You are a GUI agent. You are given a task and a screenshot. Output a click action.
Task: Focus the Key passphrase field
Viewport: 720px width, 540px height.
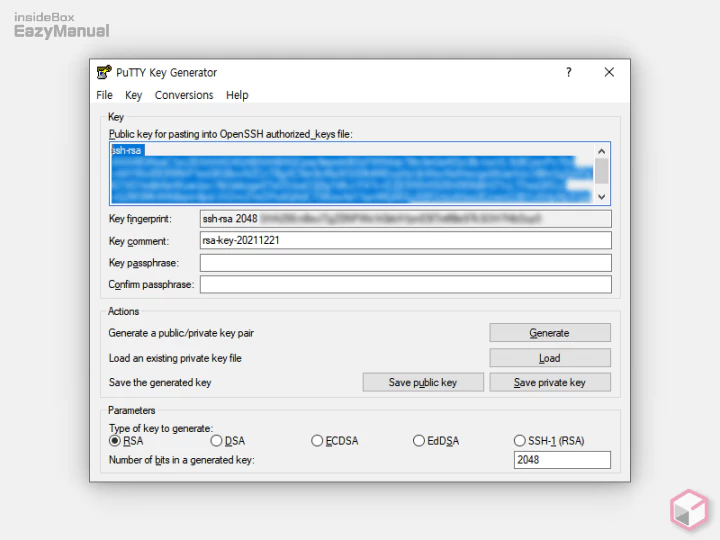click(405, 263)
